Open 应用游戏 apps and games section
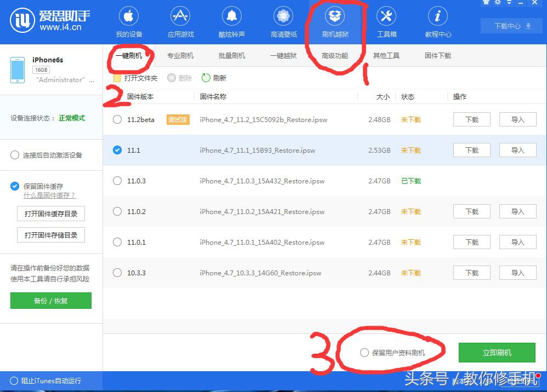The image size is (547, 392). [180, 22]
